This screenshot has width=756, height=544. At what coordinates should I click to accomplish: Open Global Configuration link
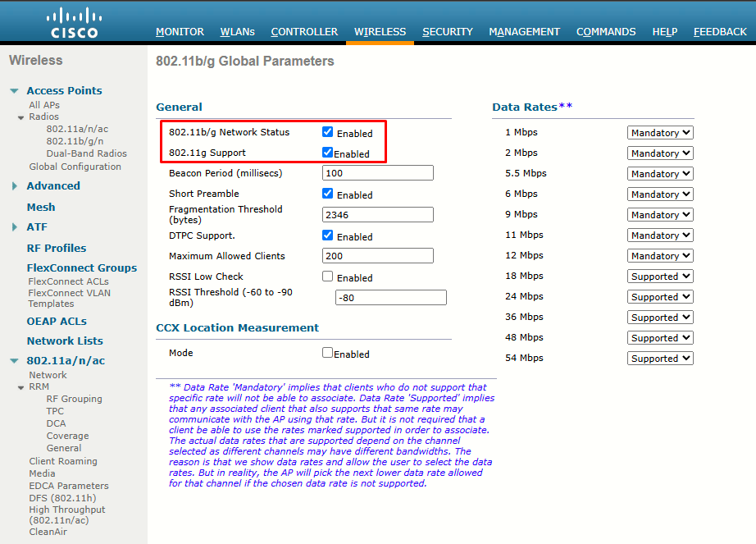75,167
